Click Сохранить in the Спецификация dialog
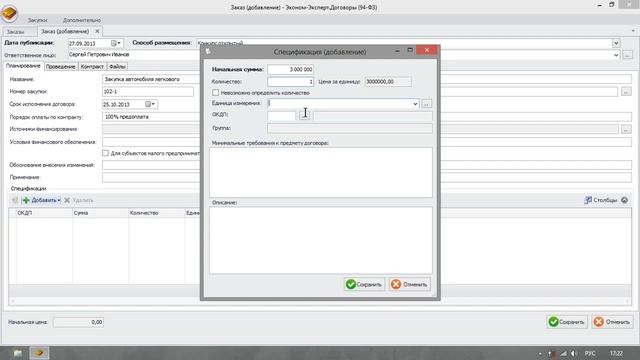This screenshot has width=640, height=360. pos(364,284)
